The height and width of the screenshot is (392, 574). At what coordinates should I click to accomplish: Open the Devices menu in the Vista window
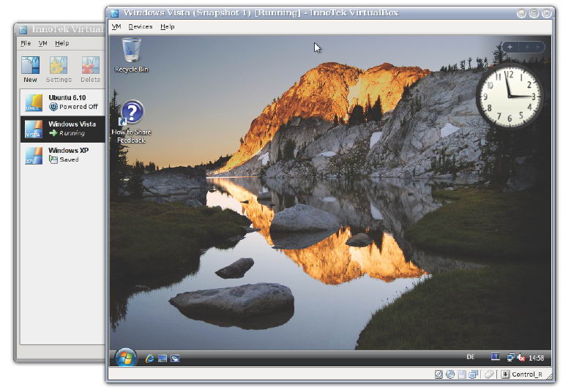click(x=141, y=26)
